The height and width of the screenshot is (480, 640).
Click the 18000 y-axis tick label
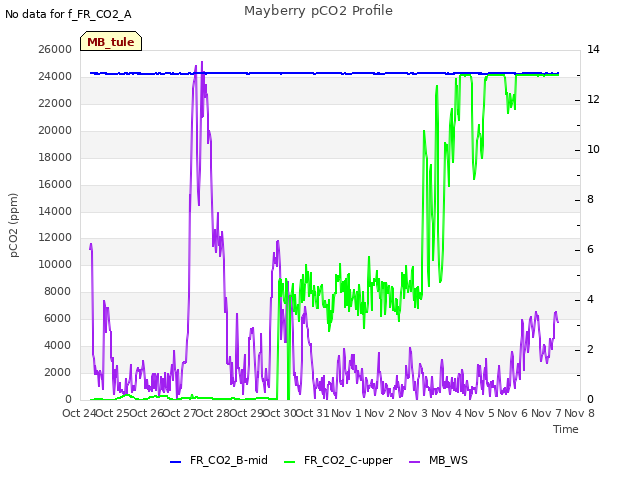(x=55, y=157)
